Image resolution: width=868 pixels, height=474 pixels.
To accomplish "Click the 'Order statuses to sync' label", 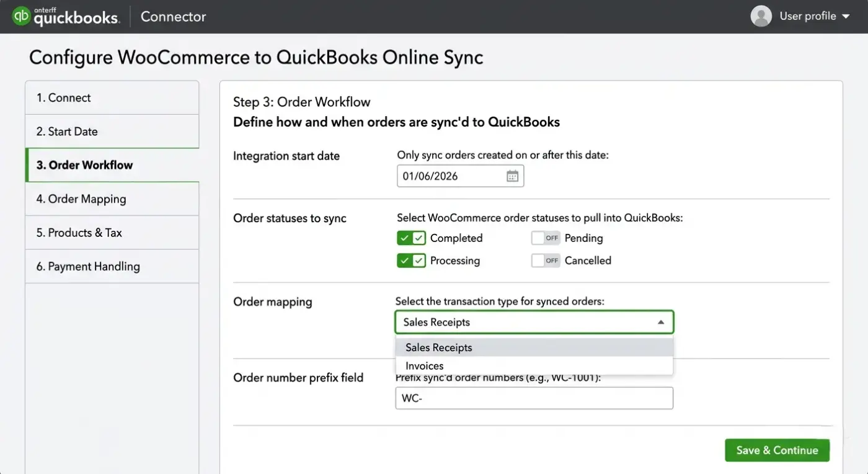I will coord(290,218).
